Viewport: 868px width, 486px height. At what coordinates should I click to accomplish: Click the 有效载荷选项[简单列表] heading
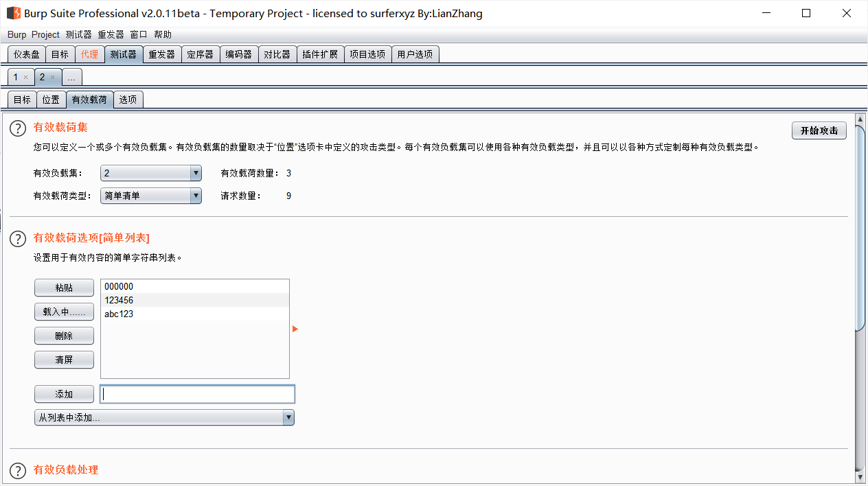click(91, 238)
